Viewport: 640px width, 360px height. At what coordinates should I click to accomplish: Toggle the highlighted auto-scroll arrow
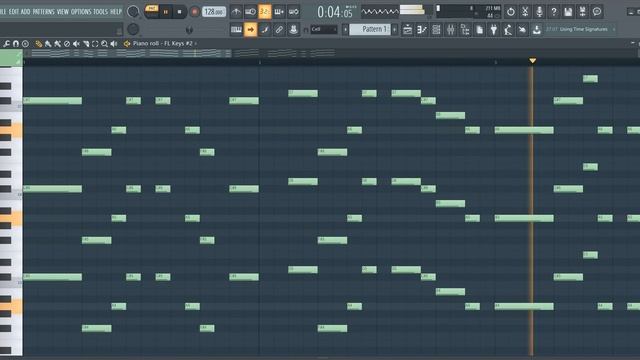click(250, 29)
